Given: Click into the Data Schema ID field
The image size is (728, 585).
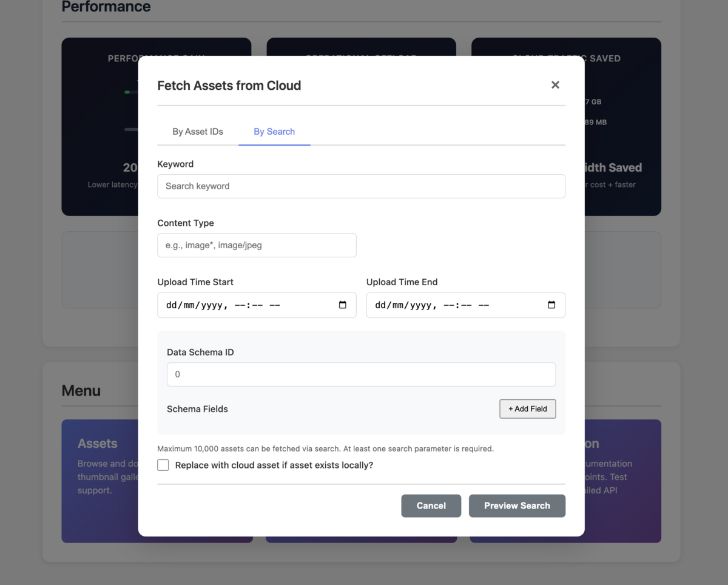Looking at the screenshot, I should (x=361, y=374).
